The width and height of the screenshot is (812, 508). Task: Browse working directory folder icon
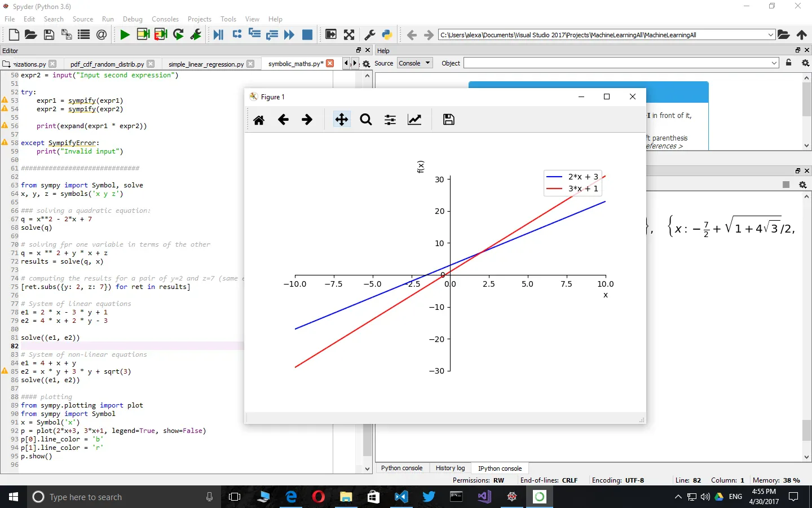click(784, 35)
